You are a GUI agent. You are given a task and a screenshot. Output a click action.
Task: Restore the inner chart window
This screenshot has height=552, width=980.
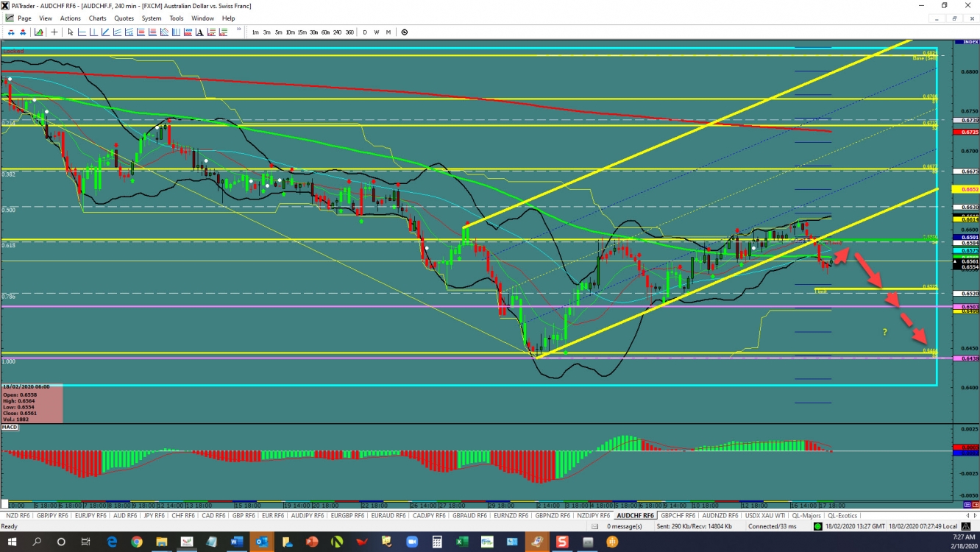coord(954,18)
